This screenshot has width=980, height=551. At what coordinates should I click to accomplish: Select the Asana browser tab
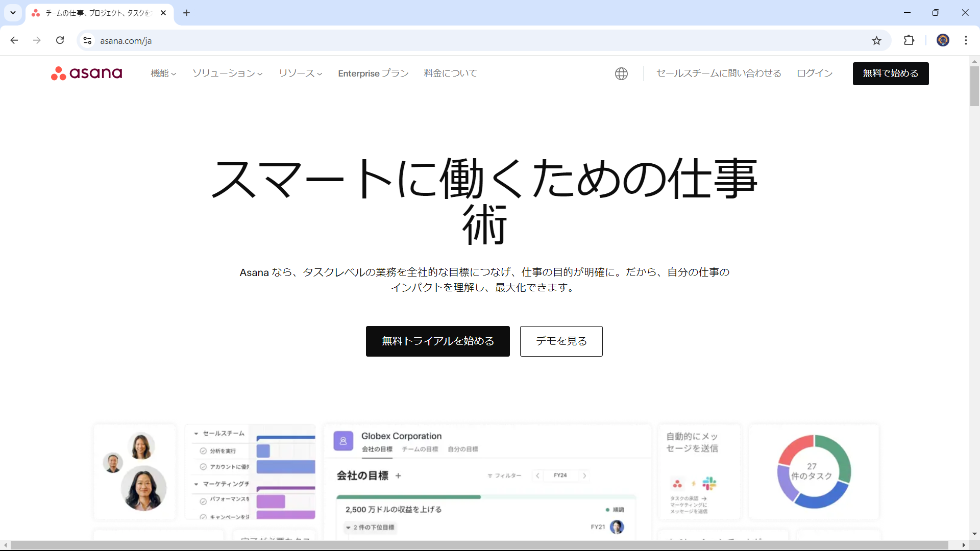99,13
